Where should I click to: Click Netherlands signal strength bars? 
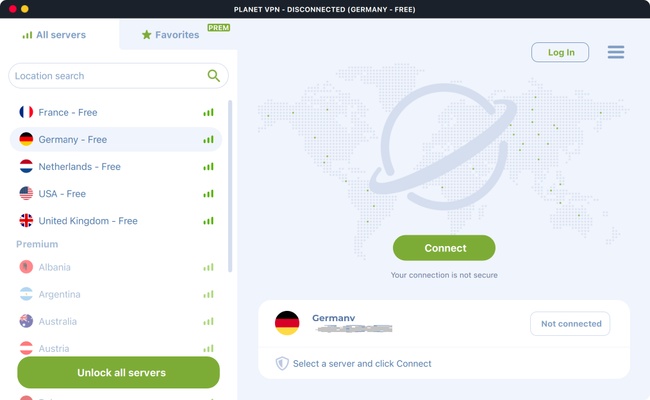(209, 167)
